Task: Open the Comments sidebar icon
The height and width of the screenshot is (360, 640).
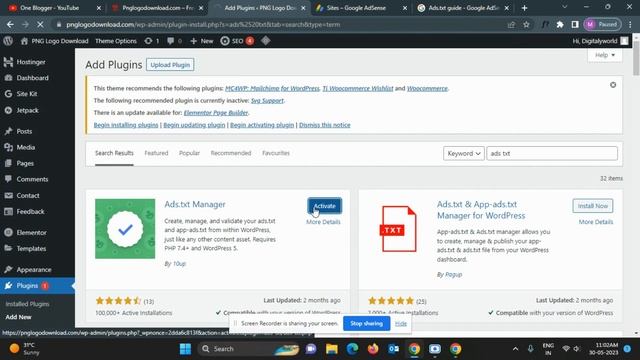Action: point(8,179)
